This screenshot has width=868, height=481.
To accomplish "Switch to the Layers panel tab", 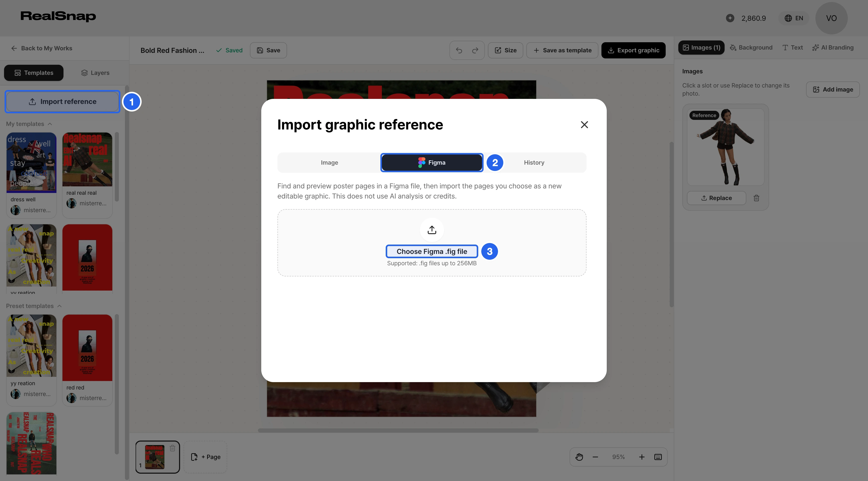I will 95,73.
